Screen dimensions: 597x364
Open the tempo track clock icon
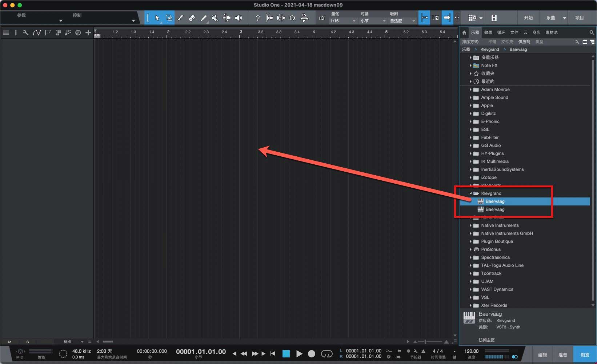click(78, 33)
